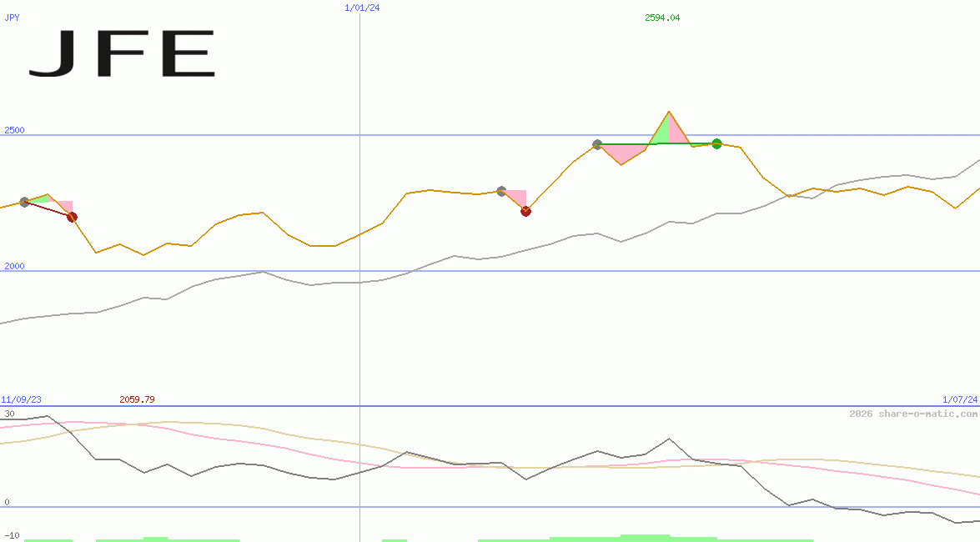The height and width of the screenshot is (542, 980).
Task: Click the pink dip area under green line
Action: point(621,153)
